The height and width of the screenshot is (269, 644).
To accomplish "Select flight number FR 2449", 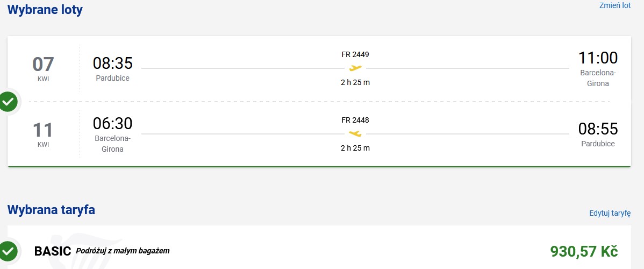I will pyautogui.click(x=355, y=54).
